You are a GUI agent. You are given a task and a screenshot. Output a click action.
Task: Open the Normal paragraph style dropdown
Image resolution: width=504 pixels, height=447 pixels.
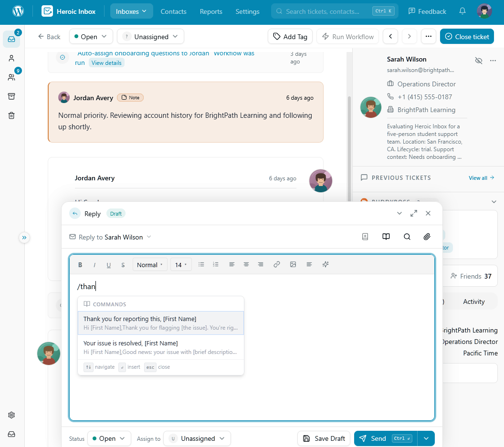(150, 264)
